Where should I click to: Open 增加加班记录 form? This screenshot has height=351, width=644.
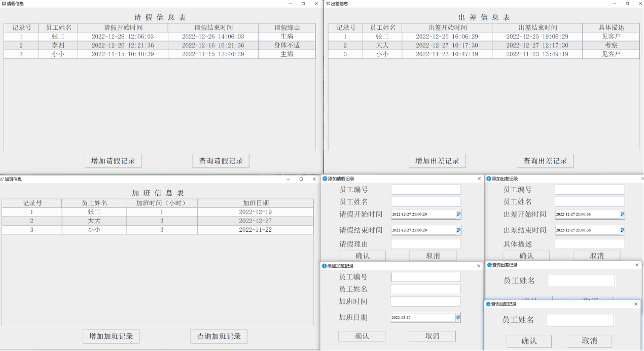111,336
